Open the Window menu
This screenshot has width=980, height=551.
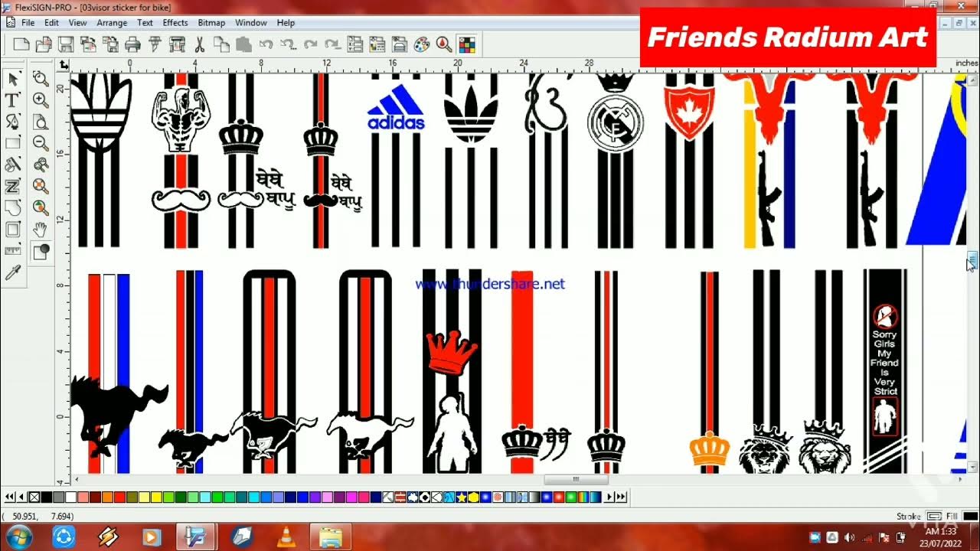(x=251, y=23)
